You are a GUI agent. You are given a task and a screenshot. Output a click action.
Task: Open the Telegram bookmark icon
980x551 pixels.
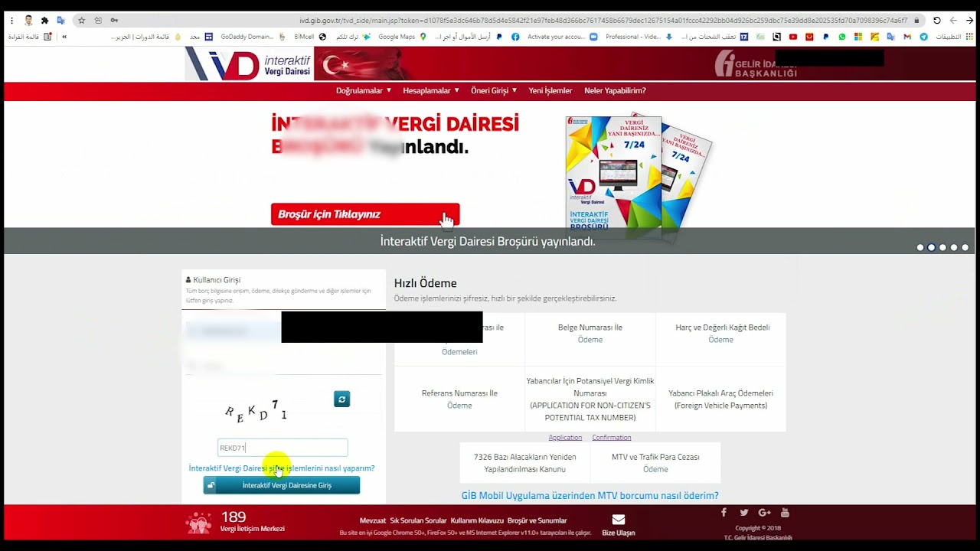pyautogui.click(x=923, y=37)
